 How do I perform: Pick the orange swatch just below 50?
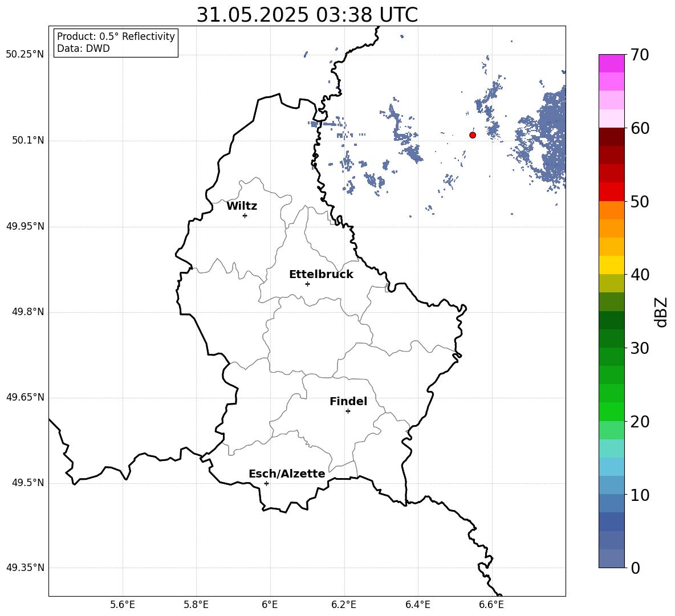coord(611,210)
